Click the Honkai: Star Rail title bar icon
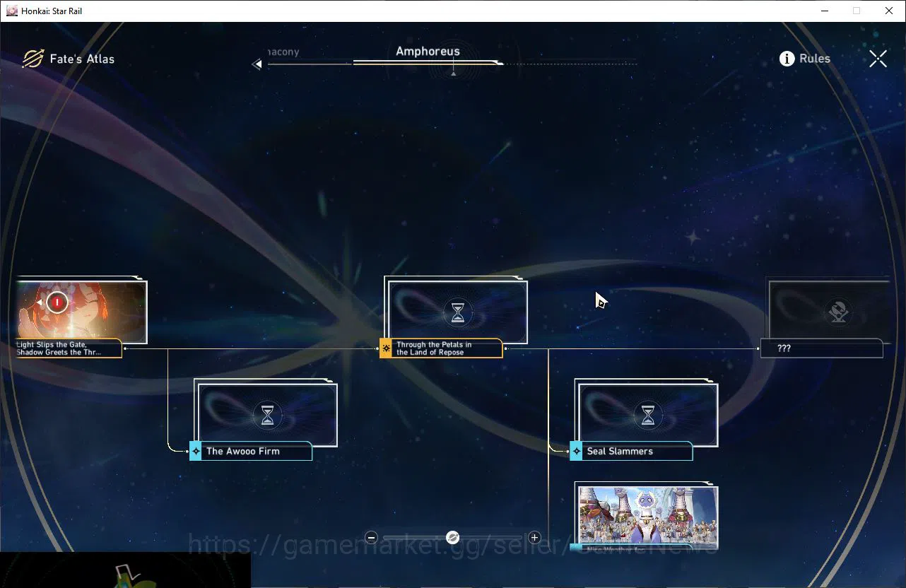The height and width of the screenshot is (588, 906). (11, 11)
